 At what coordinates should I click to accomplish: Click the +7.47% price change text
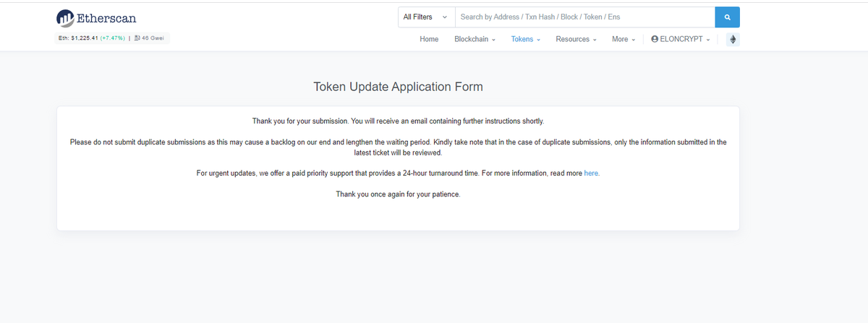(x=112, y=38)
